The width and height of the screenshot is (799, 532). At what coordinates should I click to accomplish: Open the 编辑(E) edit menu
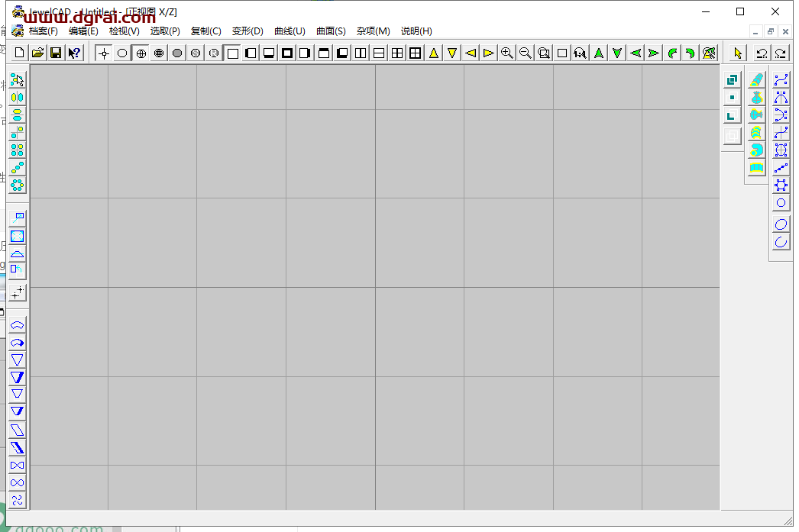pos(83,31)
